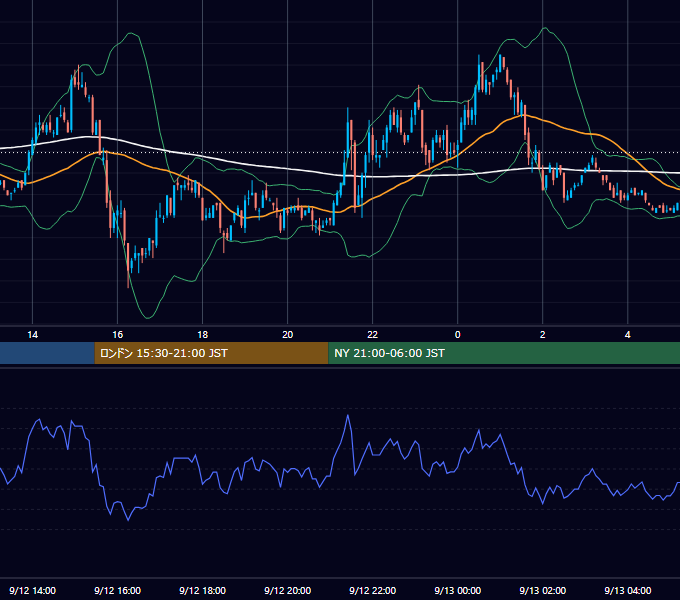Image resolution: width=680 pixels, height=600 pixels.
Task: Click the 9/12 20:00 time label
Action: point(288,590)
